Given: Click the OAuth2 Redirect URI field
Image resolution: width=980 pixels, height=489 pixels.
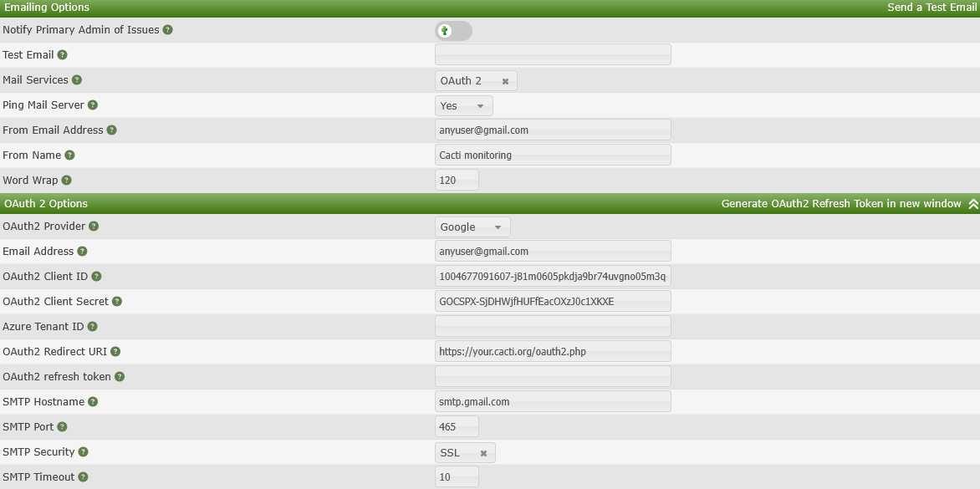Looking at the screenshot, I should 553,352.
